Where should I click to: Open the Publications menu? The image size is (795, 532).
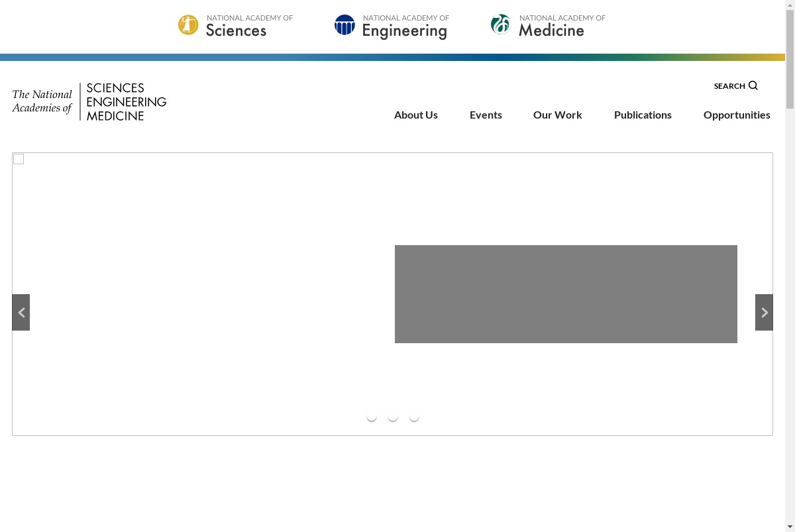click(x=643, y=115)
